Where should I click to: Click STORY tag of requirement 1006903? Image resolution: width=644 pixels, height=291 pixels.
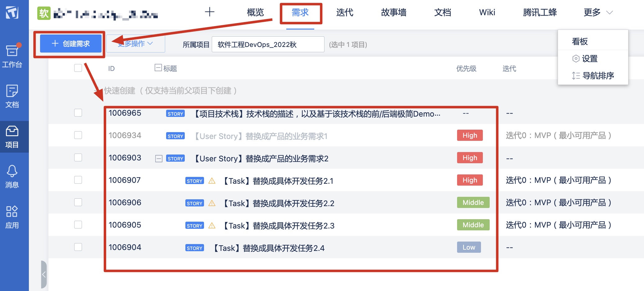(175, 159)
